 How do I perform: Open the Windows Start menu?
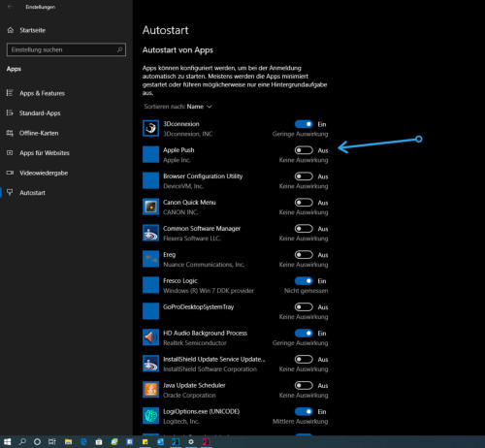(x=7, y=441)
